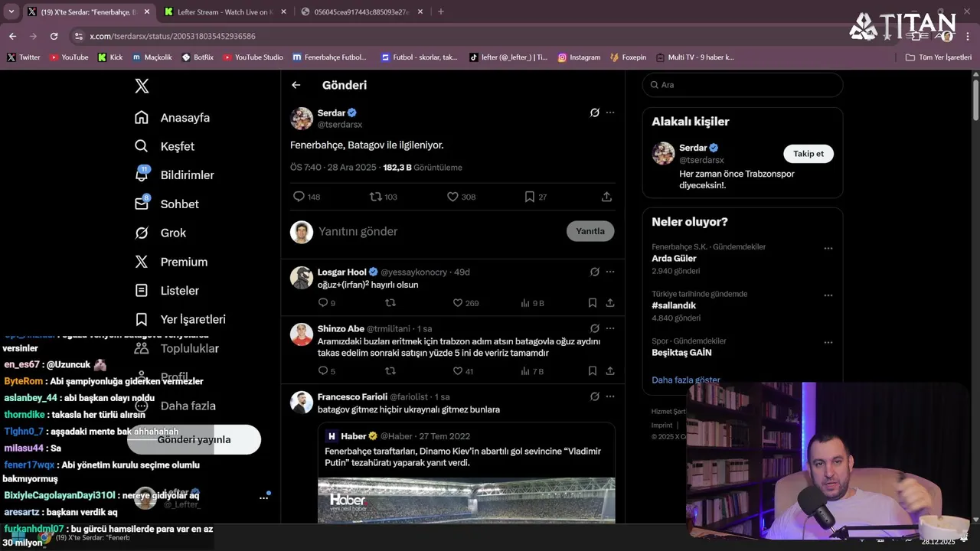Open Keşfet explore page
This screenshot has width=980, height=551.
165,146
